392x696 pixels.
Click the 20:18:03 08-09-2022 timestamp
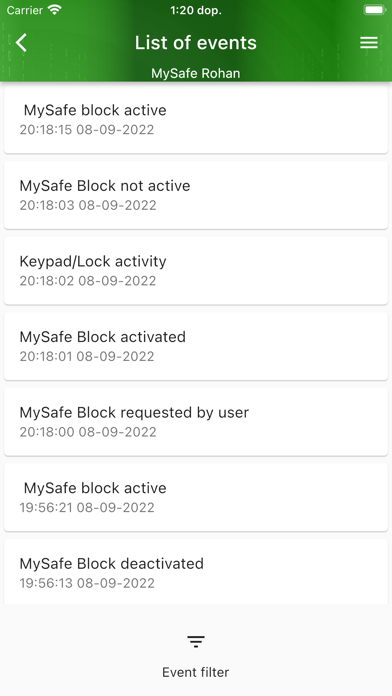tap(88, 205)
